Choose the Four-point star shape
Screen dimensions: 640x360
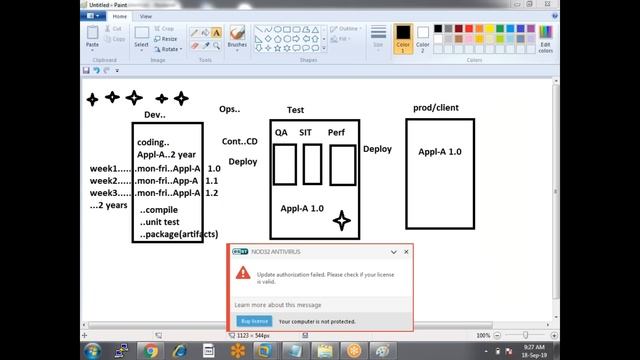point(268,48)
